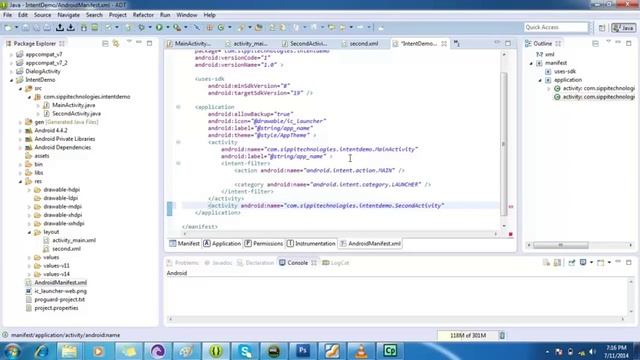Open Internet Explorer from the taskbar

(x=41, y=351)
